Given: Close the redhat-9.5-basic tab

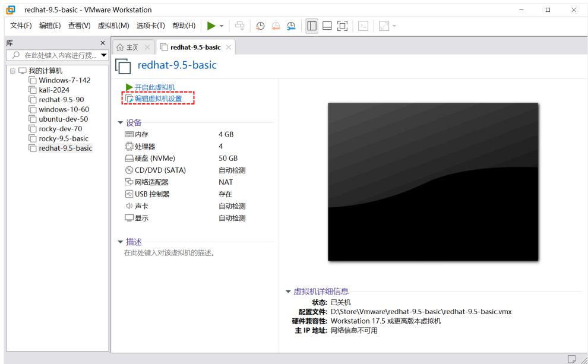Looking at the screenshot, I should click(229, 48).
